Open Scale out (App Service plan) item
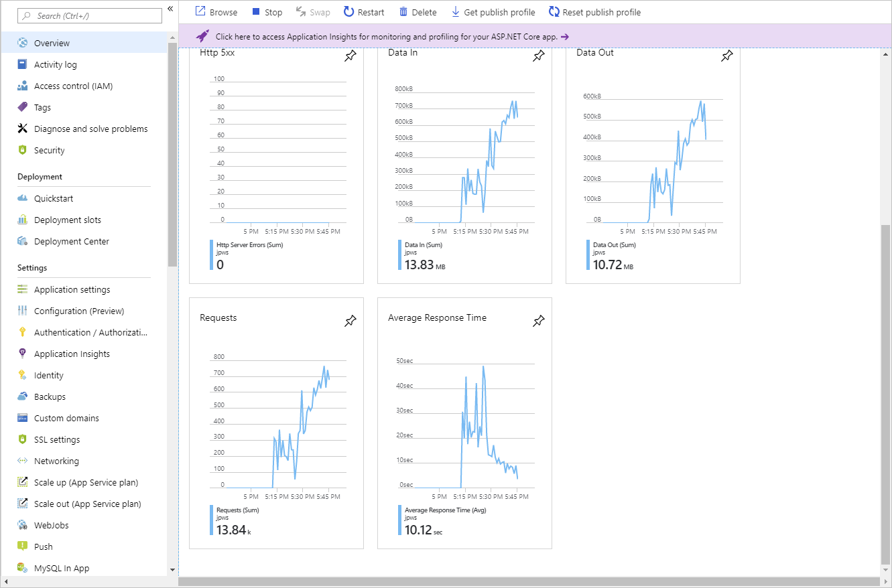This screenshot has height=588, width=892. click(x=84, y=504)
